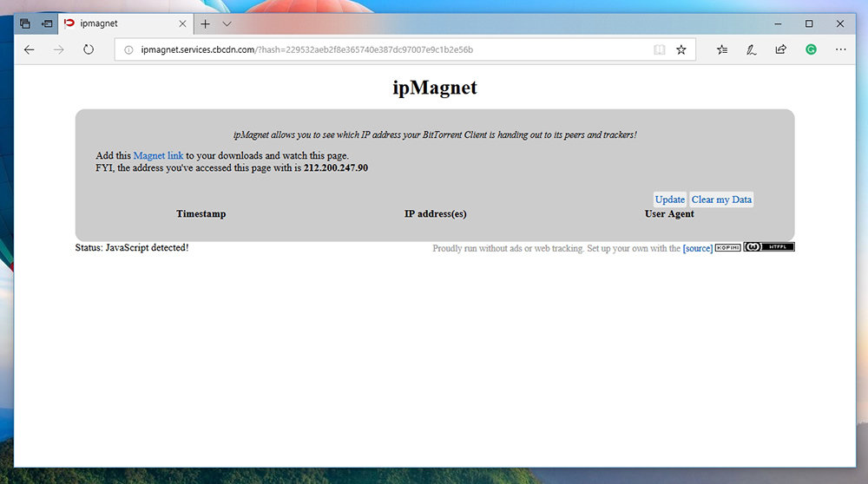The width and height of the screenshot is (868, 484).
Task: View site information icon in address bar
Action: 128,49
